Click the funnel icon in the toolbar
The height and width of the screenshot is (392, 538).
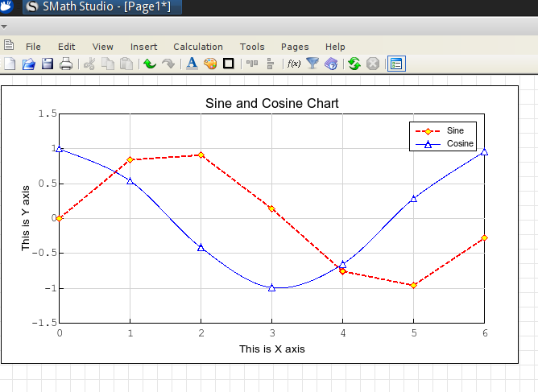(312, 64)
